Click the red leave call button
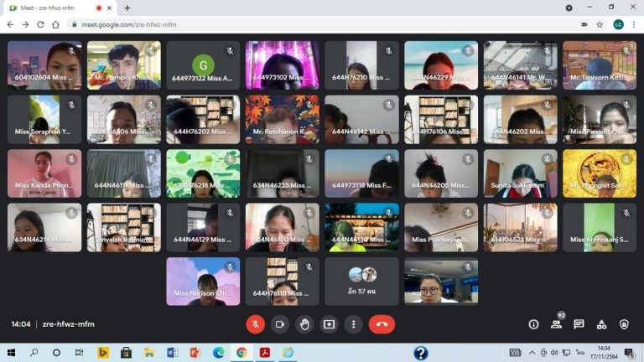This screenshot has width=644, height=362. click(382, 324)
